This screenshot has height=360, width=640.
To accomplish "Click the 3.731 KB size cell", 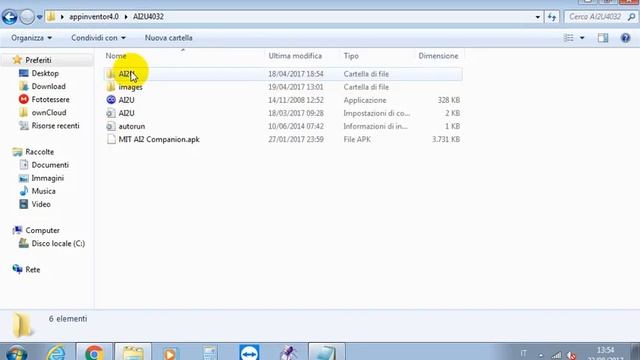I will [446, 139].
